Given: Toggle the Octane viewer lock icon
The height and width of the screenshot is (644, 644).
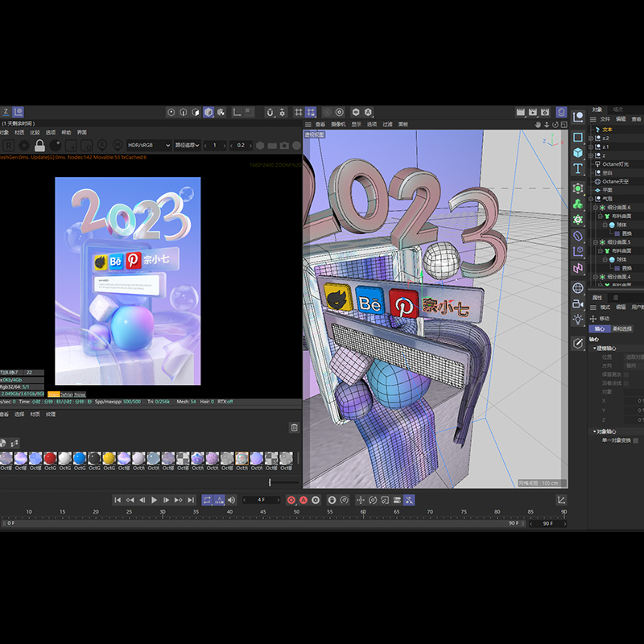Looking at the screenshot, I should point(39,146).
